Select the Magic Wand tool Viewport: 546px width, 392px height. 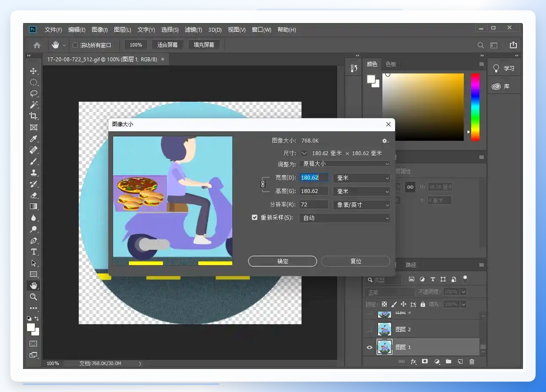click(33, 105)
